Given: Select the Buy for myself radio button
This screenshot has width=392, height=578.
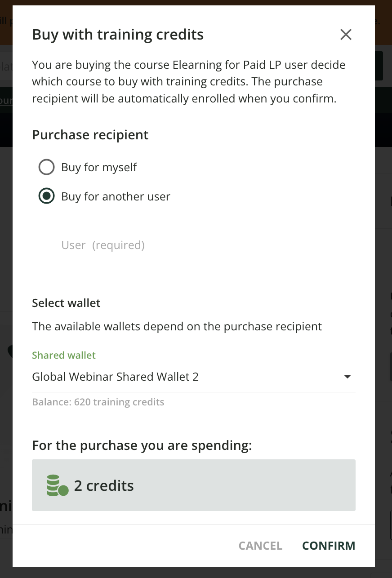Looking at the screenshot, I should (47, 167).
